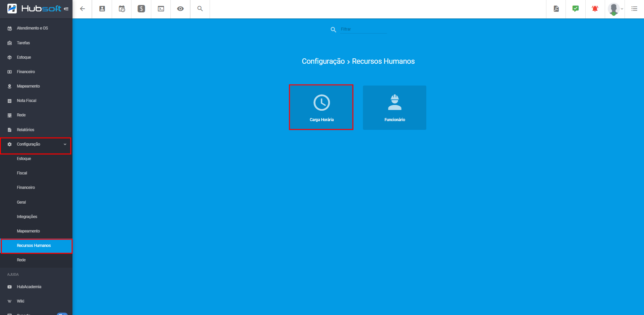This screenshot has height=315, width=644.
Task: Collapse the sidebar with the arrow icon
Action: (66, 9)
